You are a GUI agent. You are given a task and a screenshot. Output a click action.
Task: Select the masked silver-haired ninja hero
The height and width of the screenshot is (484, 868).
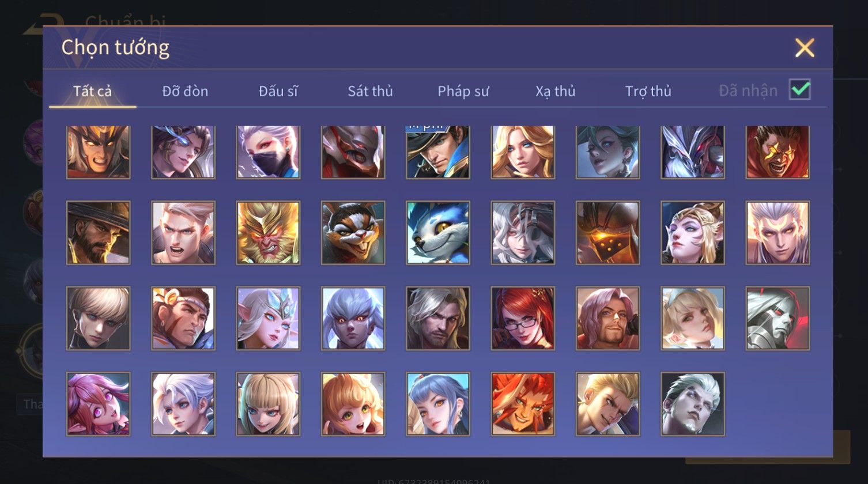click(268, 152)
